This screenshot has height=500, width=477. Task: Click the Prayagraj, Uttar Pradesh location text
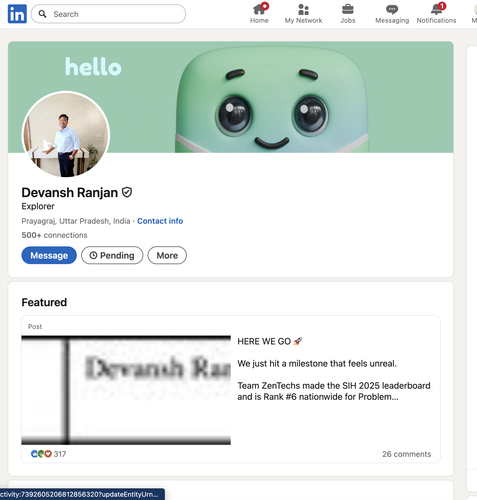(x=76, y=221)
